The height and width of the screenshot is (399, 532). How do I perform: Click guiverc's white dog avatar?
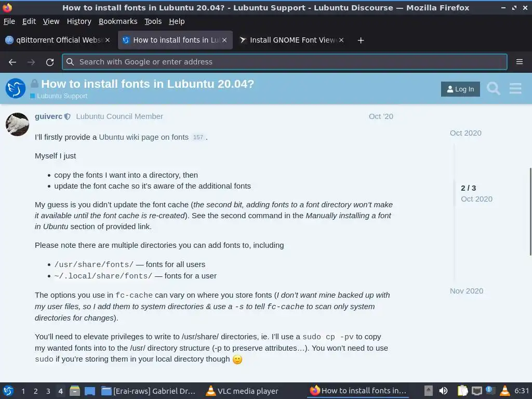click(17, 124)
